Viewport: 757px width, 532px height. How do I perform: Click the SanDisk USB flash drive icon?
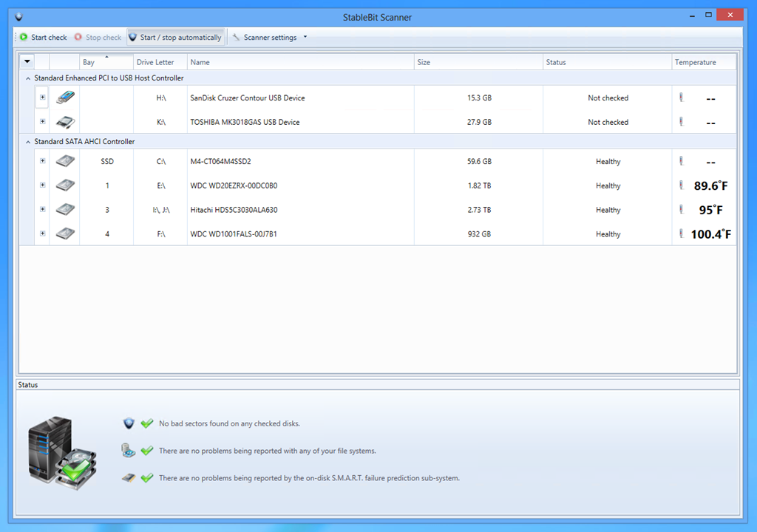tap(65, 98)
